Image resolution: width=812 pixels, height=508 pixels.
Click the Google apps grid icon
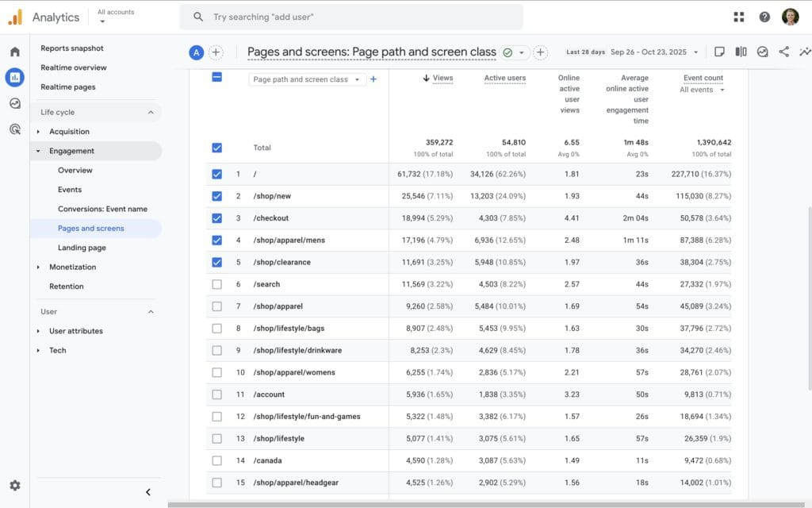(x=739, y=17)
